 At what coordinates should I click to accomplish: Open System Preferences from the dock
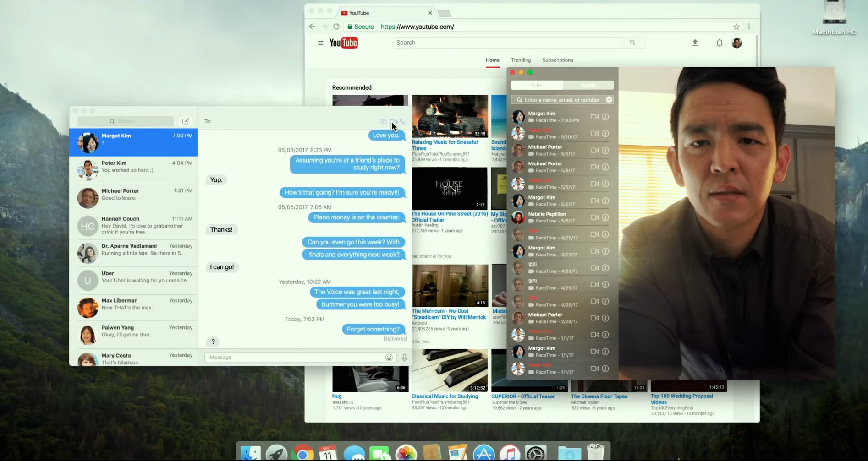pyautogui.click(x=536, y=453)
